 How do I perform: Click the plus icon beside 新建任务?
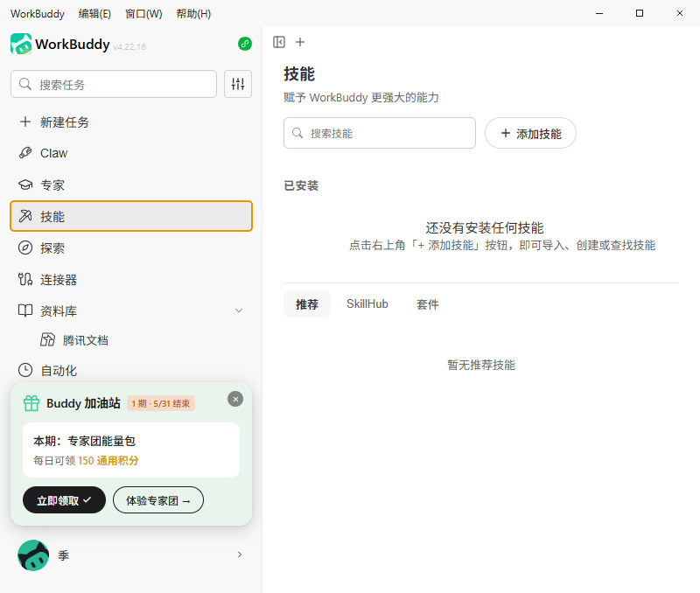click(25, 122)
